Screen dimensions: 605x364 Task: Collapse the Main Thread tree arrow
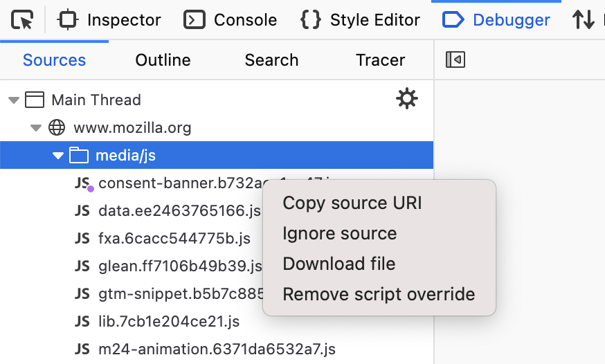pos(14,100)
